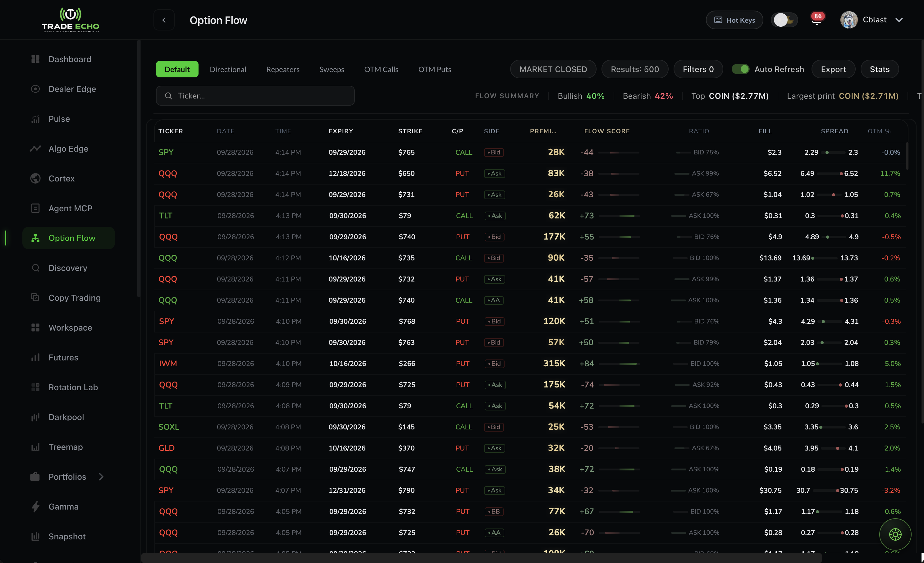Select the Workspace grid icon
The width and height of the screenshot is (924, 563).
tap(35, 327)
